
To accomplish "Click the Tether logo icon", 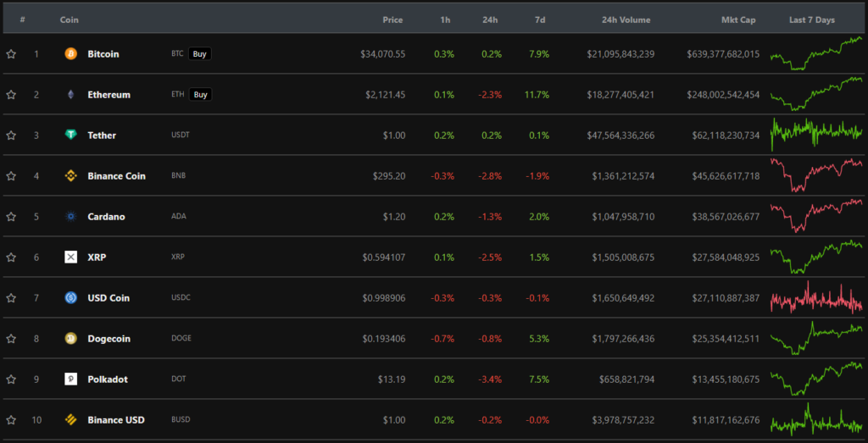I will (x=71, y=136).
